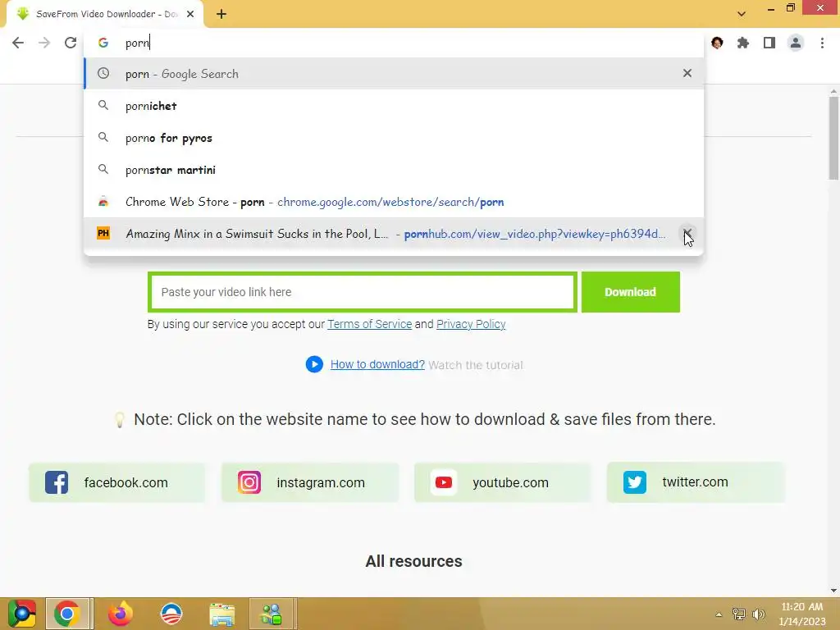The height and width of the screenshot is (630, 840).
Task: Toggle the browser side panel
Action: 769,43
